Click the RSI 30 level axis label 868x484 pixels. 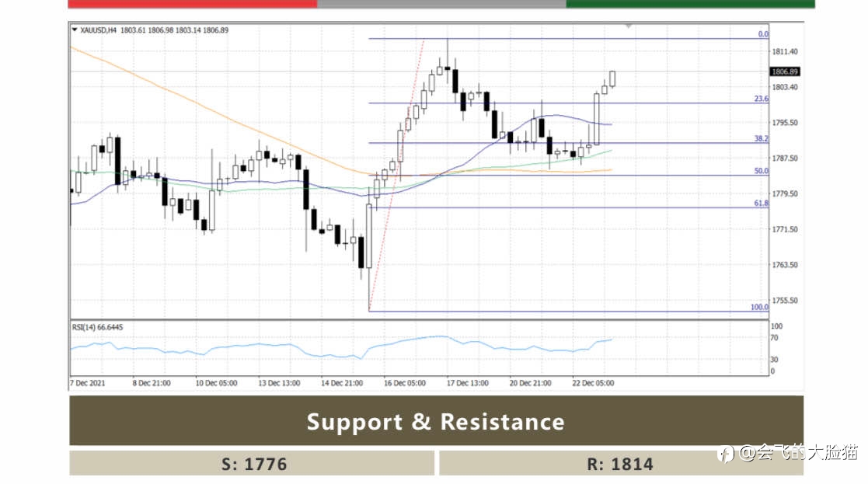[775, 360]
